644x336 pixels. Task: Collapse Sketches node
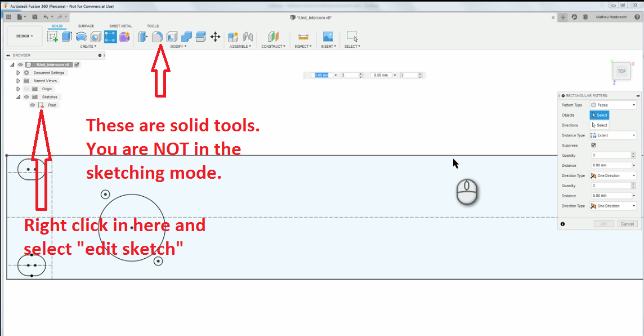tap(18, 97)
